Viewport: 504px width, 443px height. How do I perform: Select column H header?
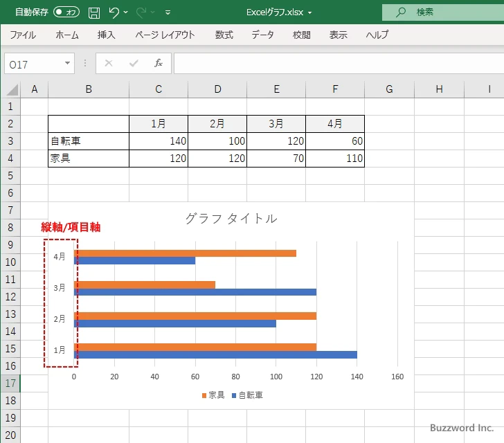(440, 89)
